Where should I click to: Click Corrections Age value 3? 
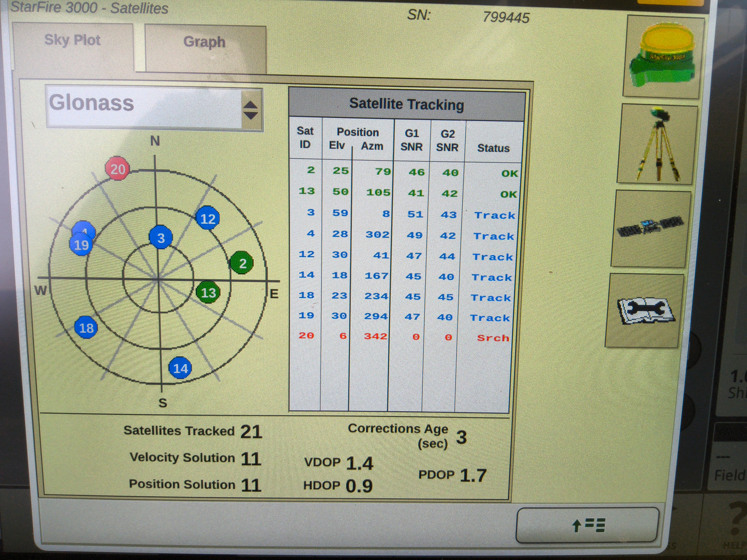coord(461,438)
